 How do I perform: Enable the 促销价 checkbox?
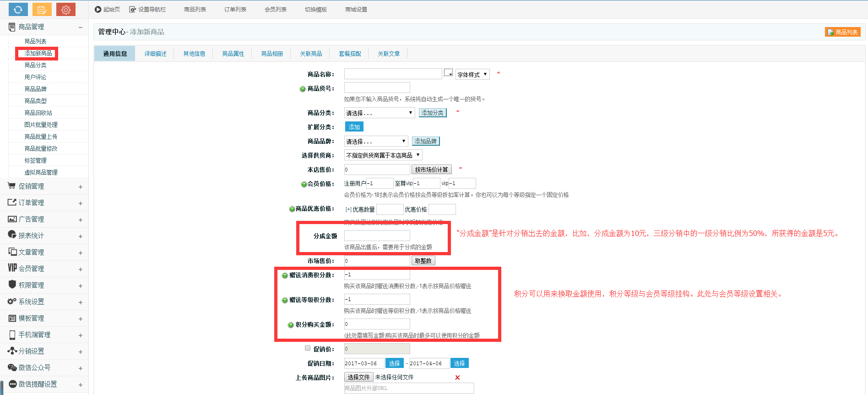[308, 348]
